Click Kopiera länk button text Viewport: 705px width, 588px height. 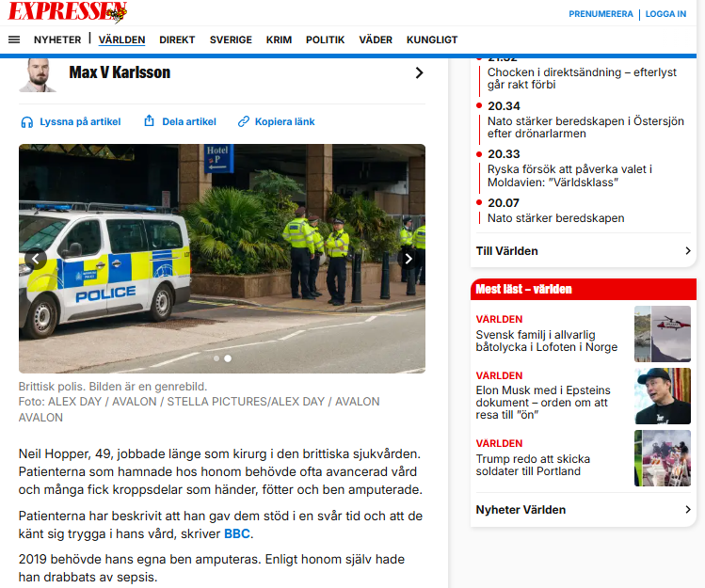click(284, 121)
